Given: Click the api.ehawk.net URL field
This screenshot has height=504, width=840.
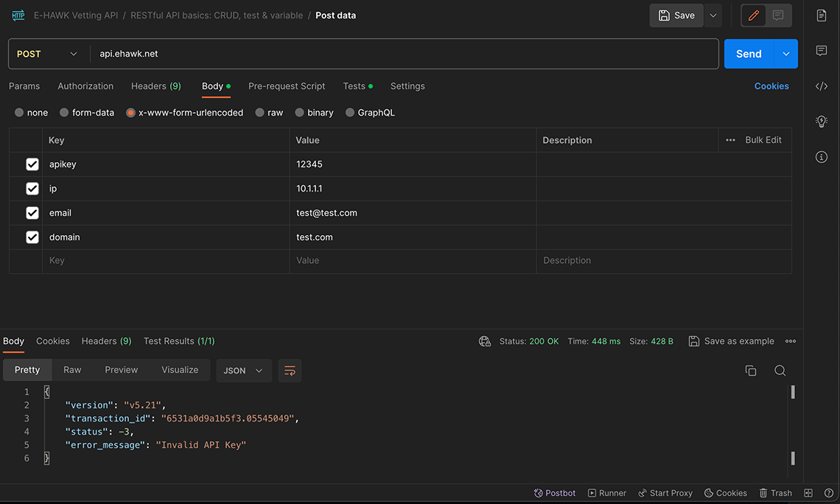Looking at the screenshot, I should 405,54.
